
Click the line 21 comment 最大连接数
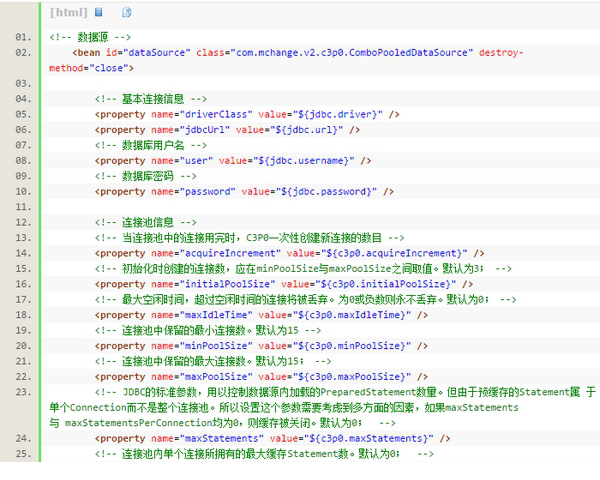(213, 361)
